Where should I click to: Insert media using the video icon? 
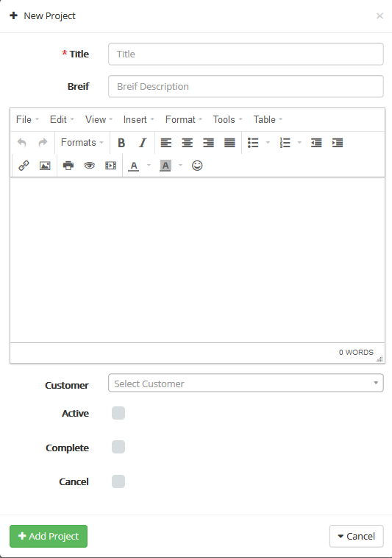110,166
